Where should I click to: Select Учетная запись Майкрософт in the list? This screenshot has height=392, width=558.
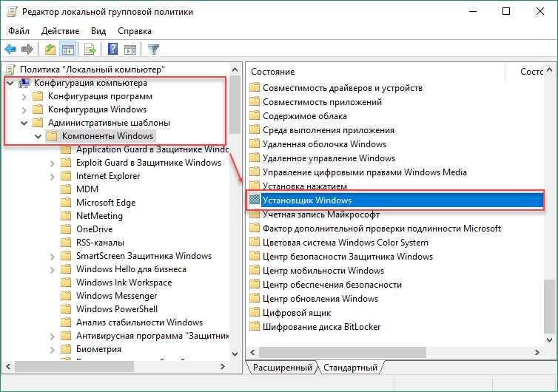click(321, 214)
